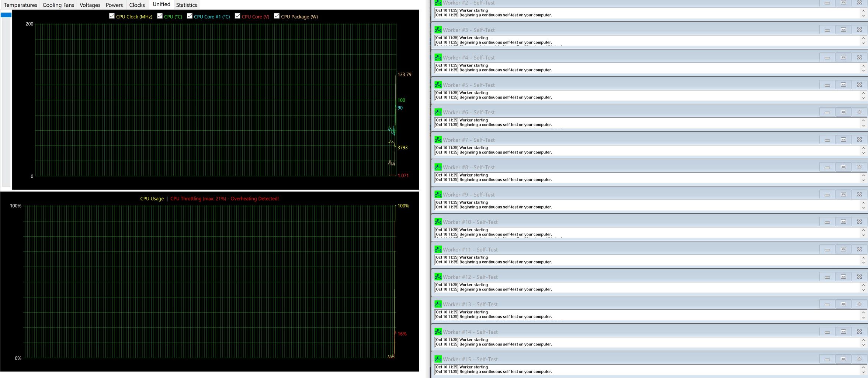Close the Worker #14 Self-Test window
Screen dimensions: 868x378
(x=860, y=331)
